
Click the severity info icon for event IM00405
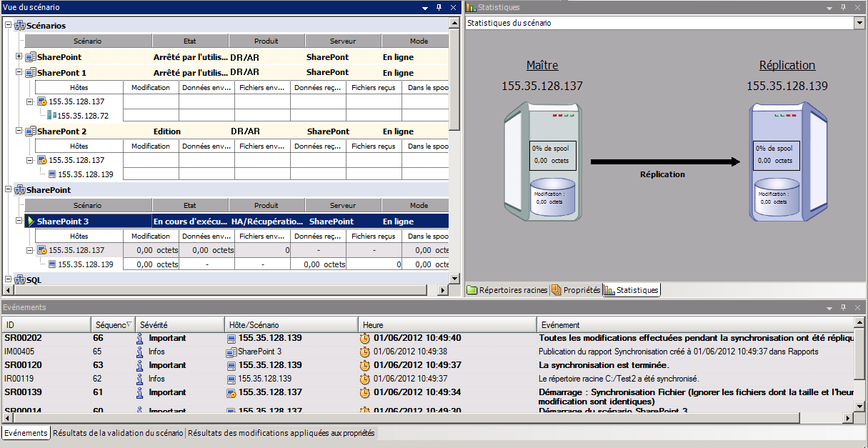click(x=140, y=352)
